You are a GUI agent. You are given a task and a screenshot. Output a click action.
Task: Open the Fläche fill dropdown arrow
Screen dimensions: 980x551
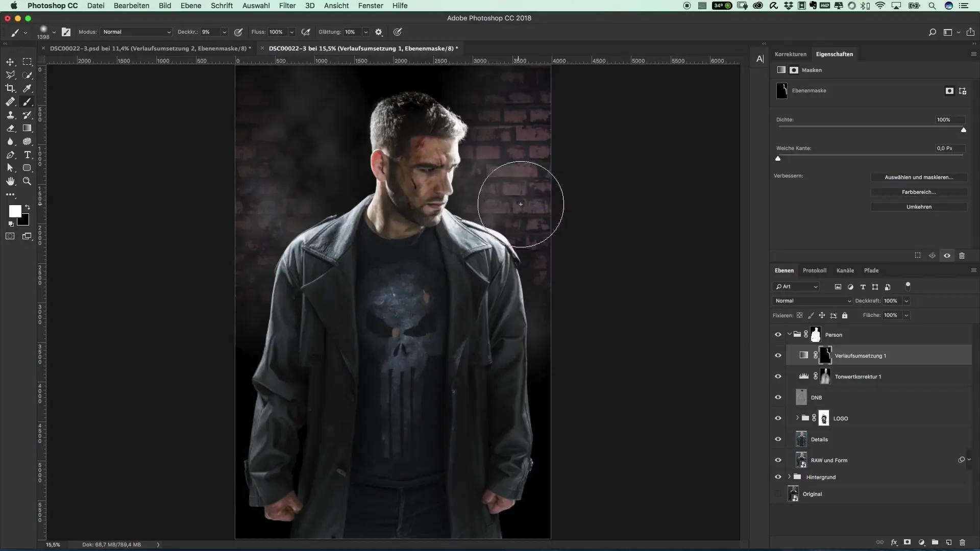click(x=906, y=315)
